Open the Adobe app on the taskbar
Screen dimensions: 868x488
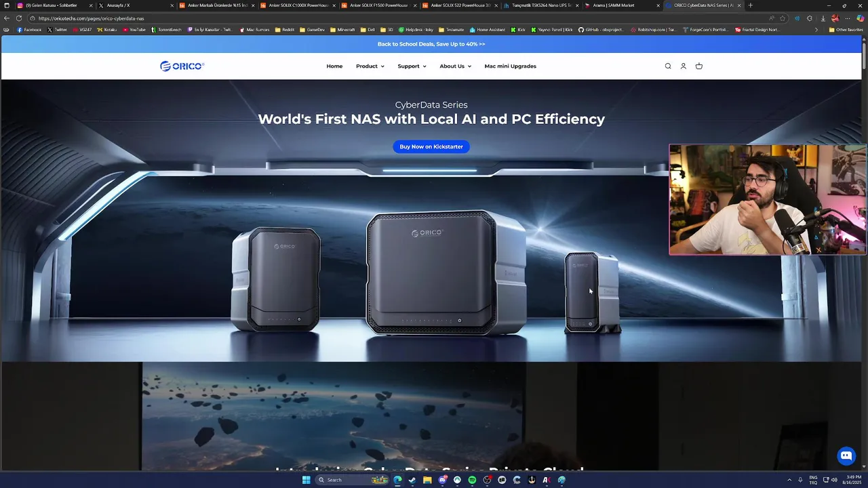pyautogui.click(x=547, y=480)
